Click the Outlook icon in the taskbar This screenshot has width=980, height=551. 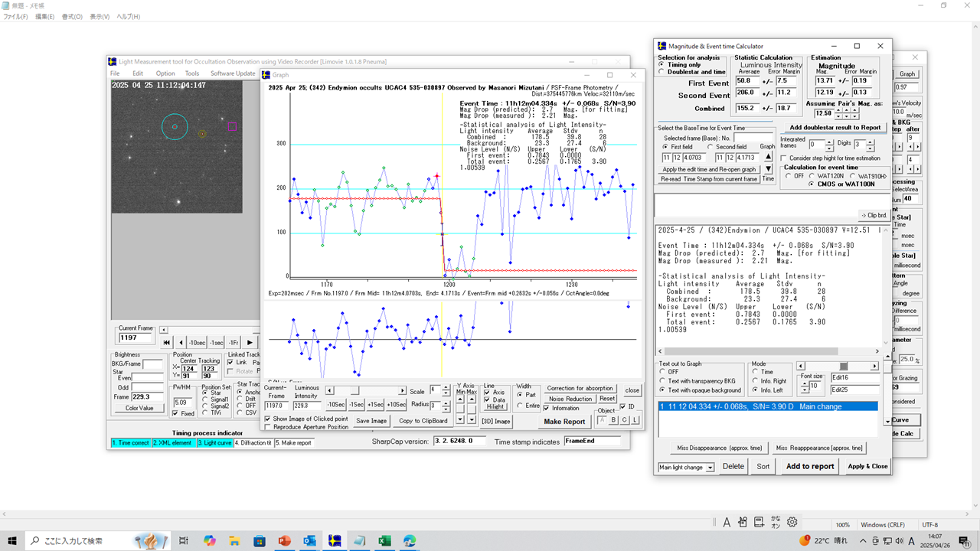pos(310,540)
